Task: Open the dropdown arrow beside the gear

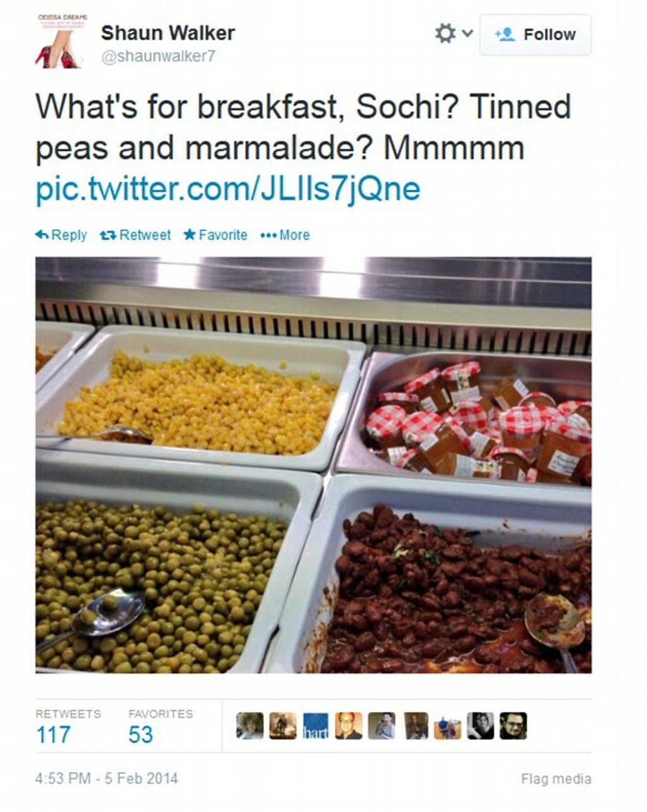Action: click(467, 33)
